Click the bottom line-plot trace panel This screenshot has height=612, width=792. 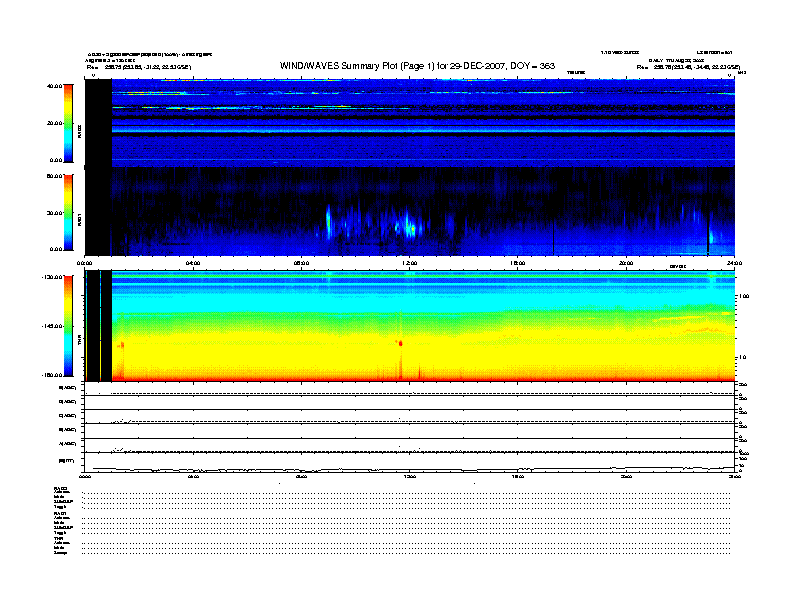[410, 462]
